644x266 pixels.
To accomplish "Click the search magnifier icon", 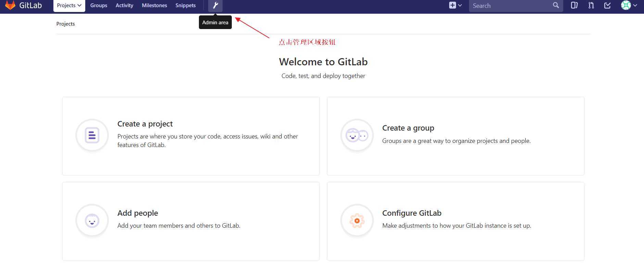I will click(x=556, y=5).
